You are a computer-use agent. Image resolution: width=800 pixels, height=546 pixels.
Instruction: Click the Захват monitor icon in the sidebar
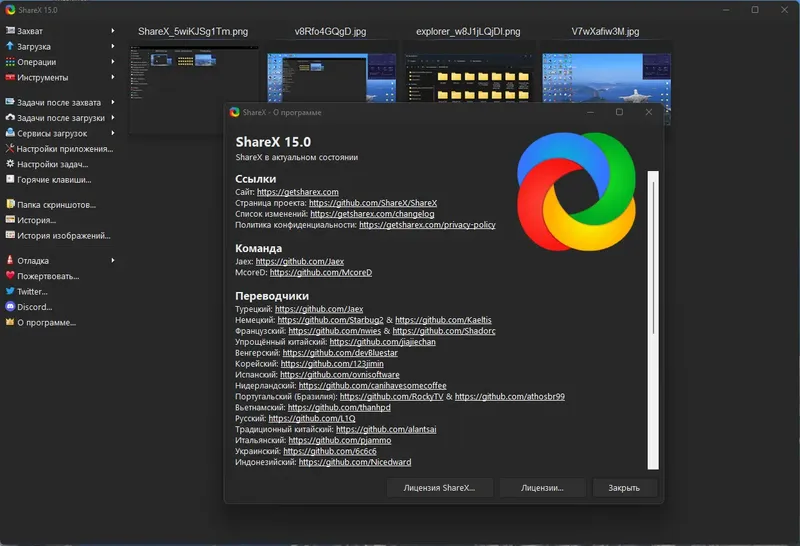[10, 31]
